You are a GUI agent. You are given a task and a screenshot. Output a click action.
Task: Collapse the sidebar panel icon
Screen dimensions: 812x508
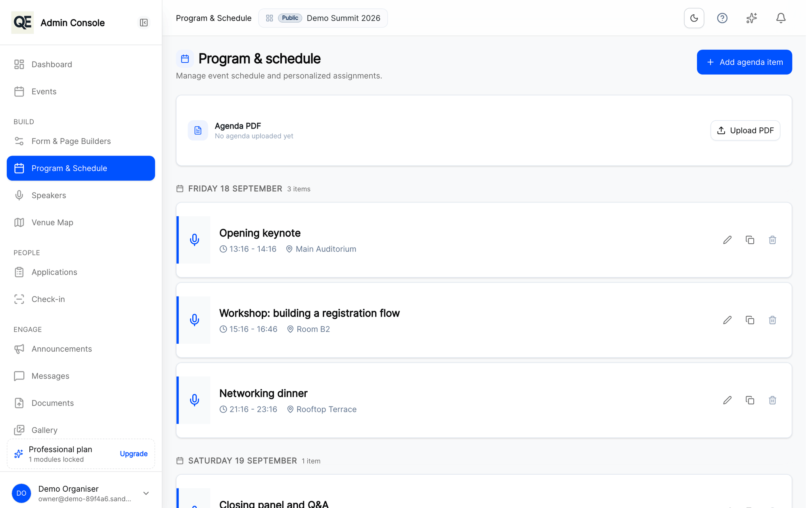144,23
